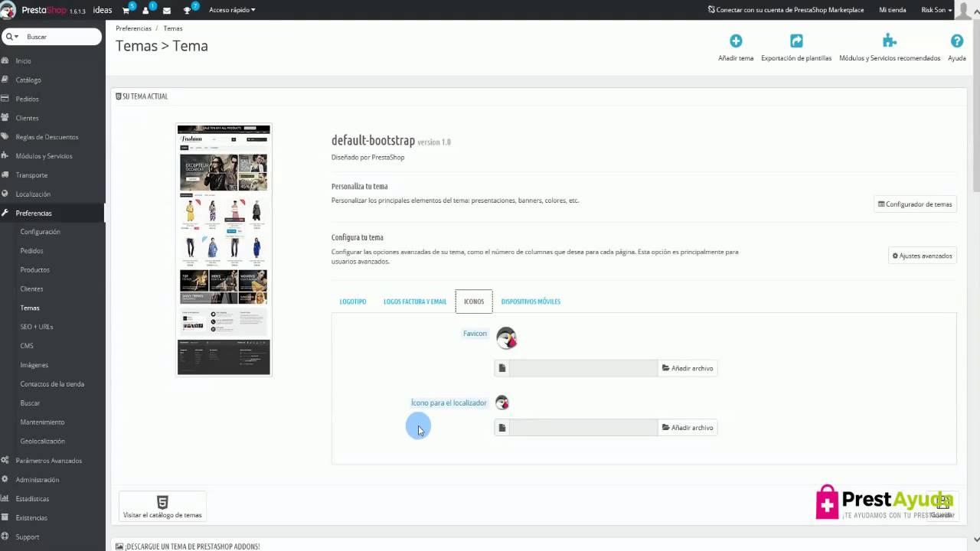
Task: Click the localizador file path field
Action: click(x=583, y=428)
